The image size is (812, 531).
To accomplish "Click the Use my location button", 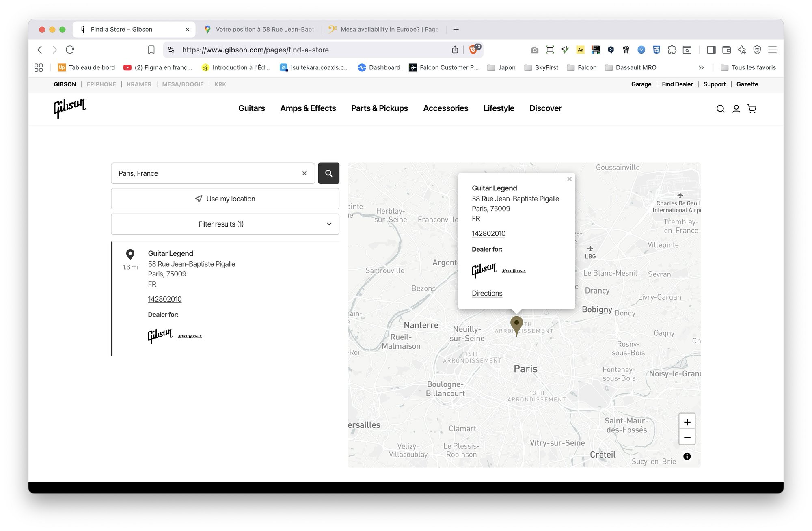I will point(225,199).
